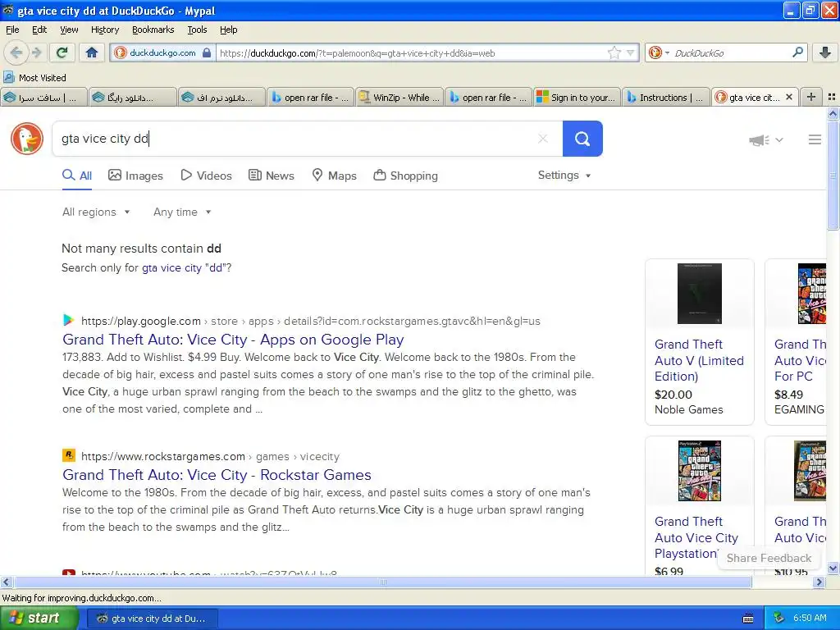Clear the search query with X
840x630 pixels.
(543, 139)
